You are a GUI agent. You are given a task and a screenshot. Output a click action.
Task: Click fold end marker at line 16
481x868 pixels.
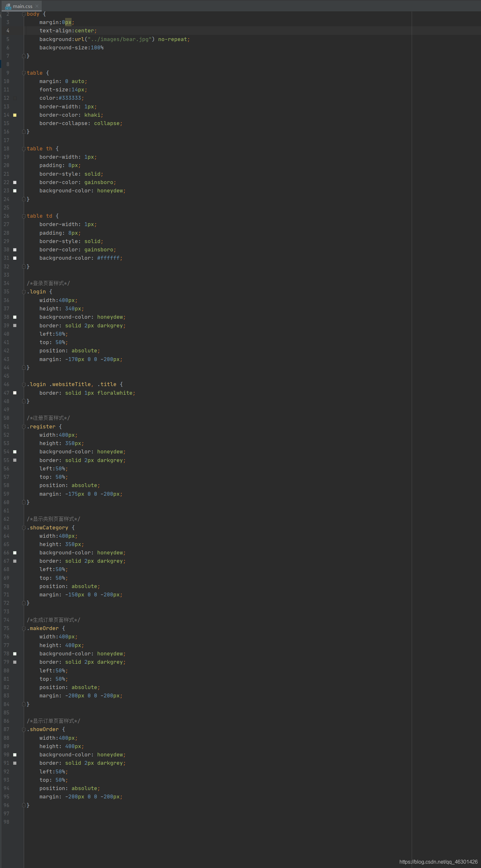point(24,132)
